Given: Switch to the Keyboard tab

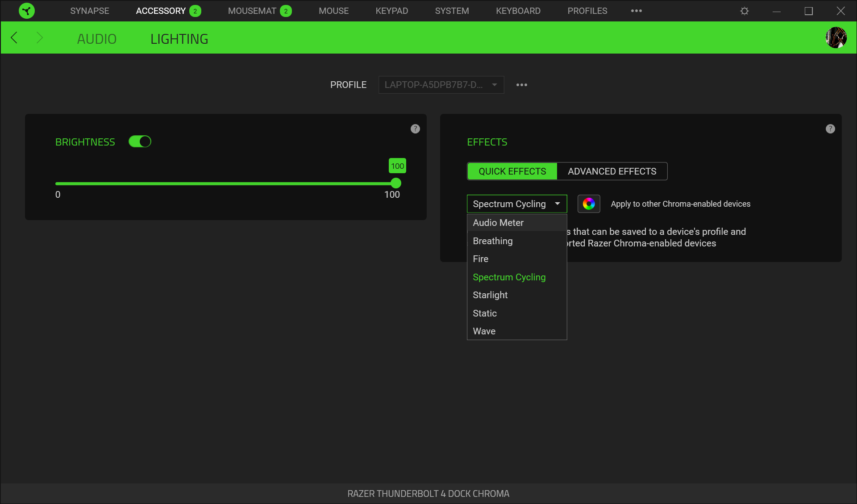Looking at the screenshot, I should tap(518, 11).
